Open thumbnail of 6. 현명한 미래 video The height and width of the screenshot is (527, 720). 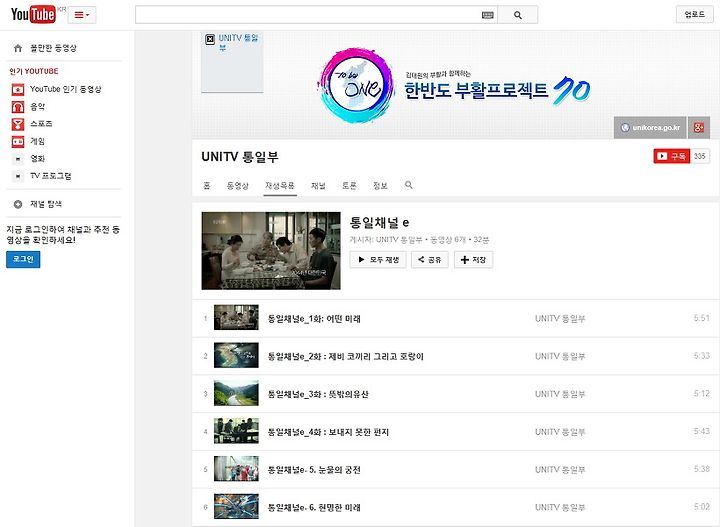point(236,506)
